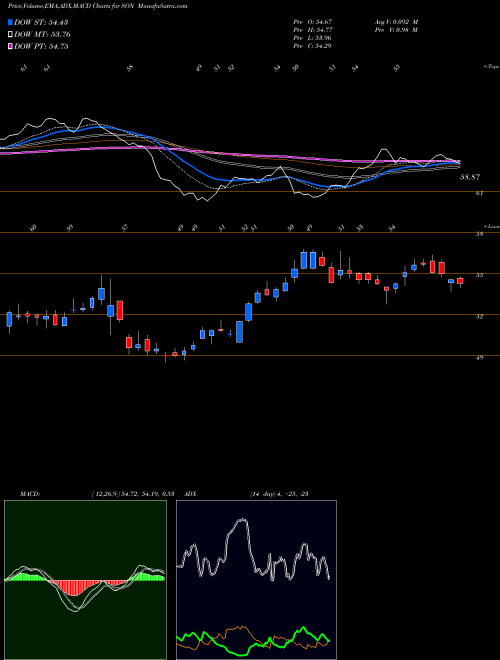Image resolution: width=500 pixels, height=660 pixels.
Task: Click the 55.87 price label on EMA chart
Action: pyautogui.click(x=470, y=178)
